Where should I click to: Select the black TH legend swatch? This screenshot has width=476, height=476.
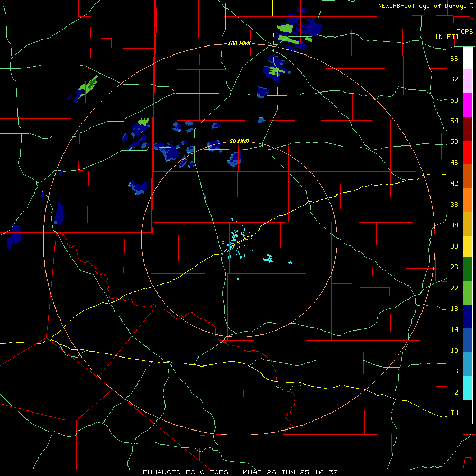point(467,411)
